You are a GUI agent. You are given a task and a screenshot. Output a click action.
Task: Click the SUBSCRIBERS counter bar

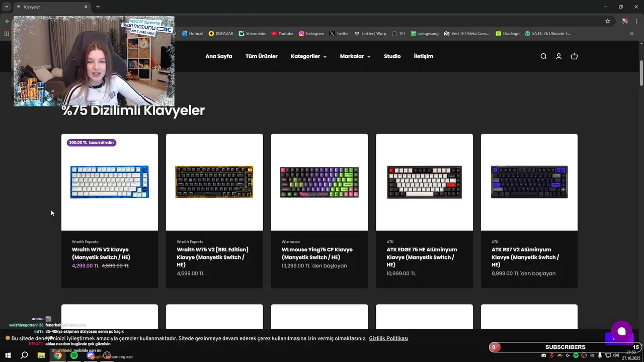tap(565, 347)
